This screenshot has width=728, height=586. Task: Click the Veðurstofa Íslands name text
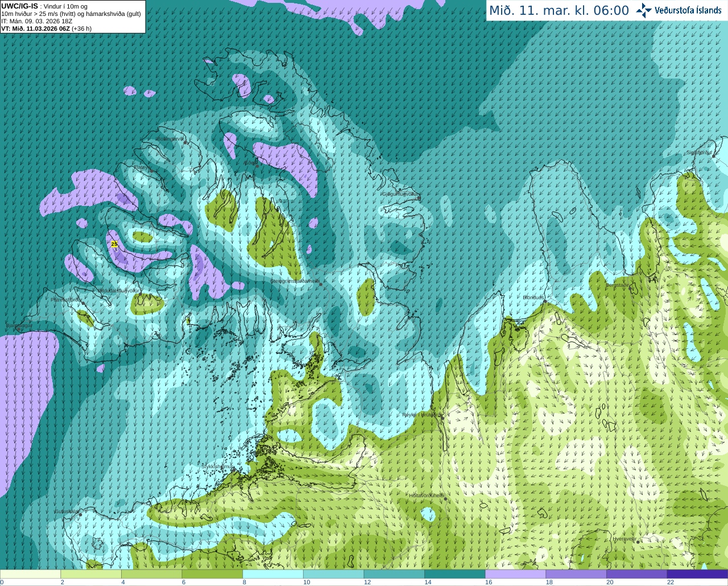(x=688, y=10)
